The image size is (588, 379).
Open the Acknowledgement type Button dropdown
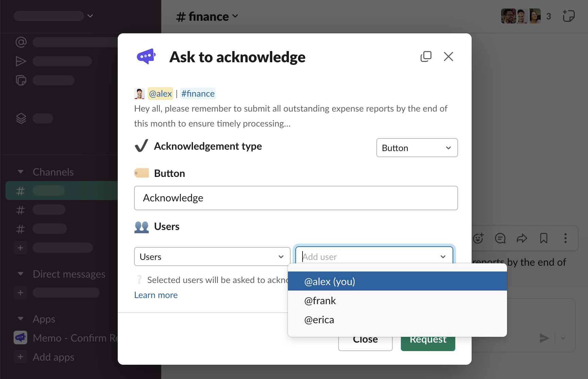pos(416,148)
